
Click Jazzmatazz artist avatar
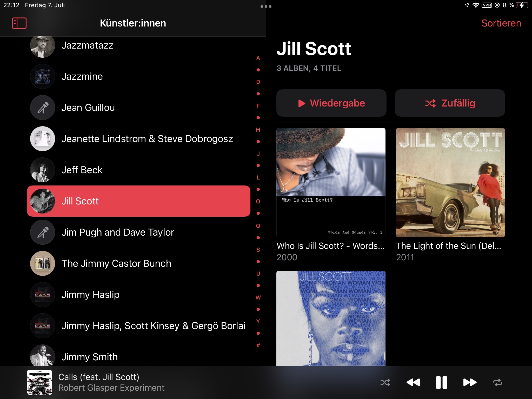tap(43, 47)
